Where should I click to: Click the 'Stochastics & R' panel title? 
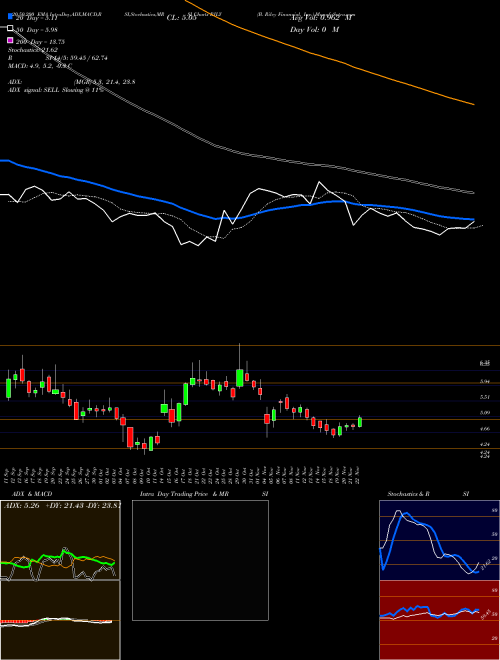click(408, 494)
